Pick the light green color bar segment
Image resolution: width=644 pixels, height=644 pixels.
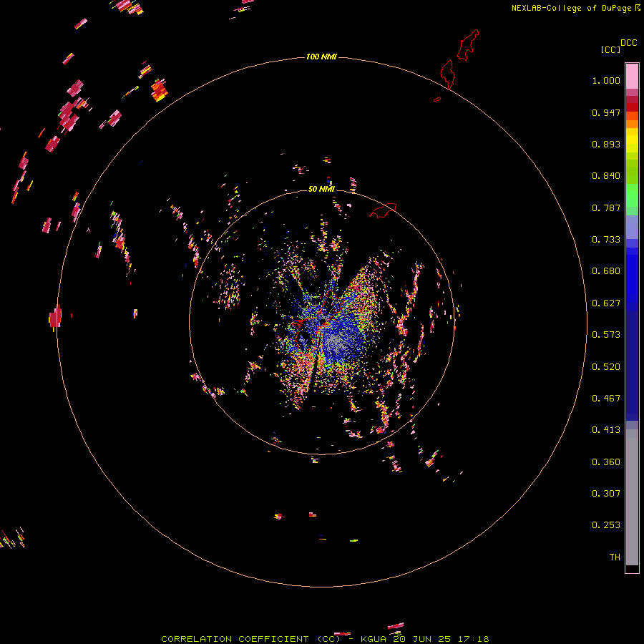pos(632,195)
